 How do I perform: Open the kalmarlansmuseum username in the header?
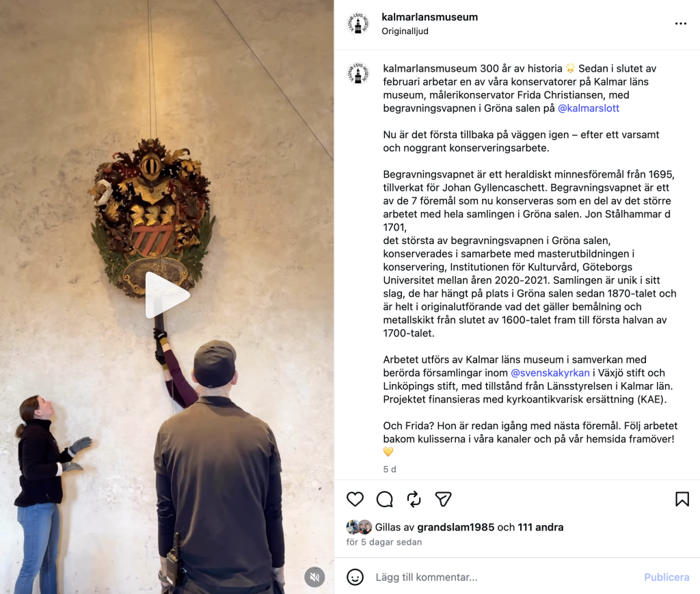point(429,17)
